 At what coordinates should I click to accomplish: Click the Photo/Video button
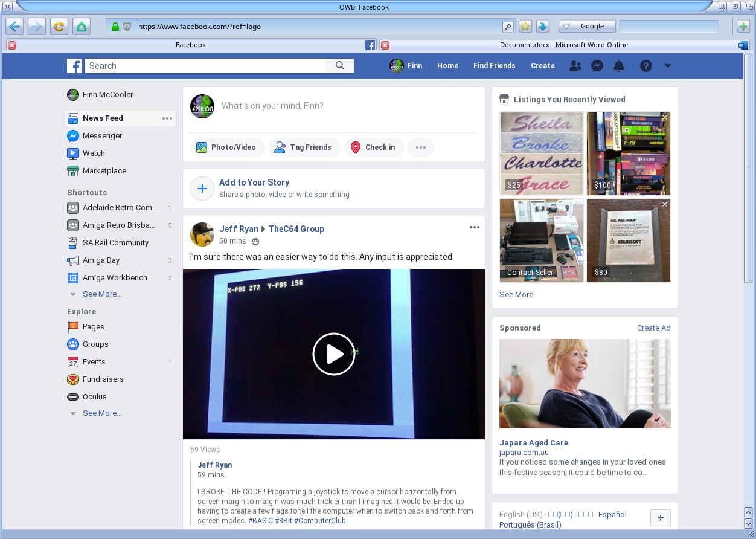227,147
